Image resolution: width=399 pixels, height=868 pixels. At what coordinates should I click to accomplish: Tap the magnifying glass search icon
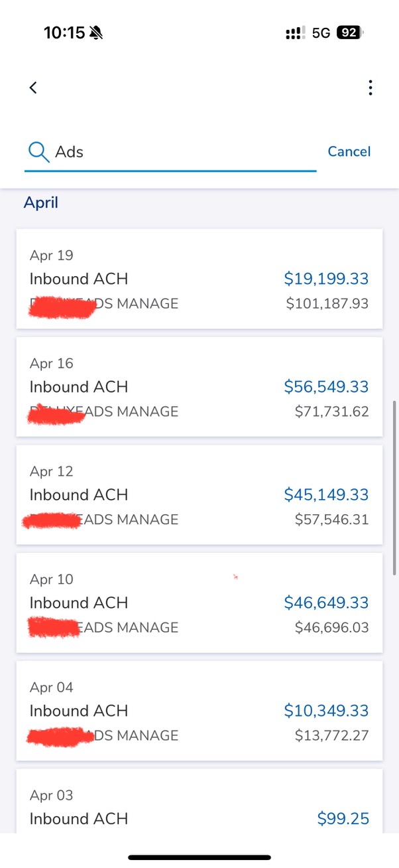(x=38, y=152)
